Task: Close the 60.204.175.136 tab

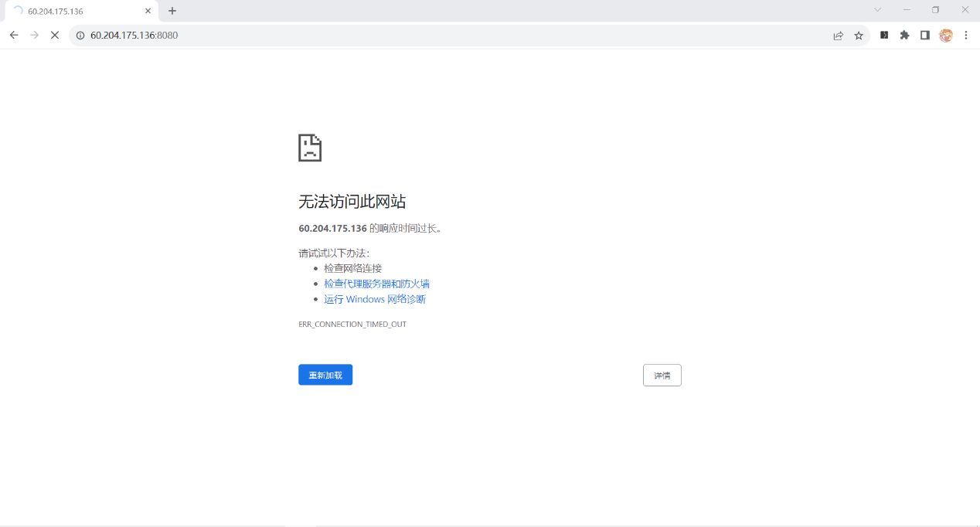Action: point(148,11)
